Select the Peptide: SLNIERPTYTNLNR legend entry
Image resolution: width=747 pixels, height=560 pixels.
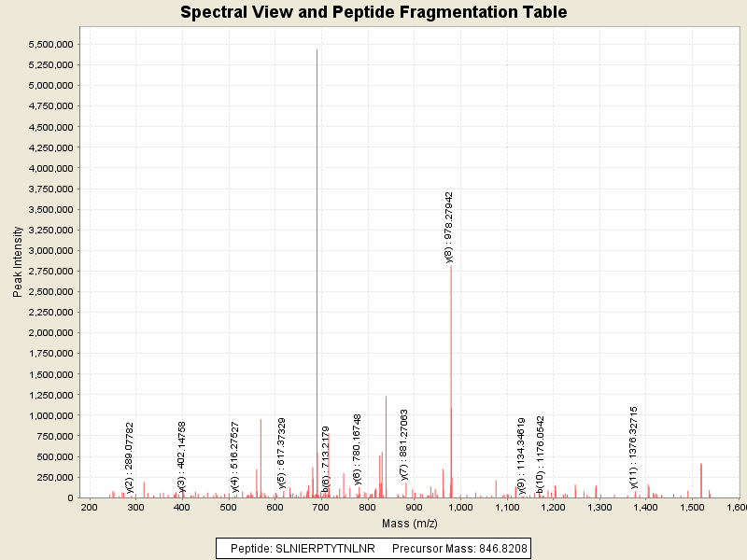click(x=303, y=550)
